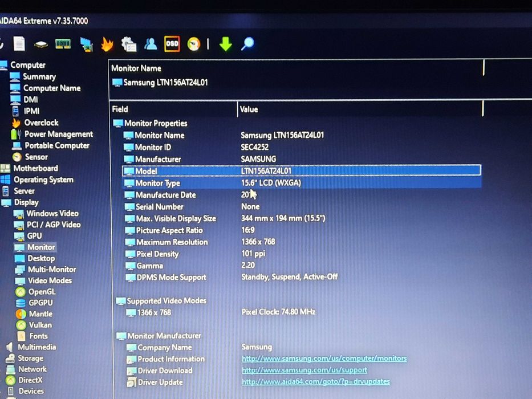Viewport: 532px width, 399px height.
Task: Select the Monitor Type row
Action: coord(302,183)
